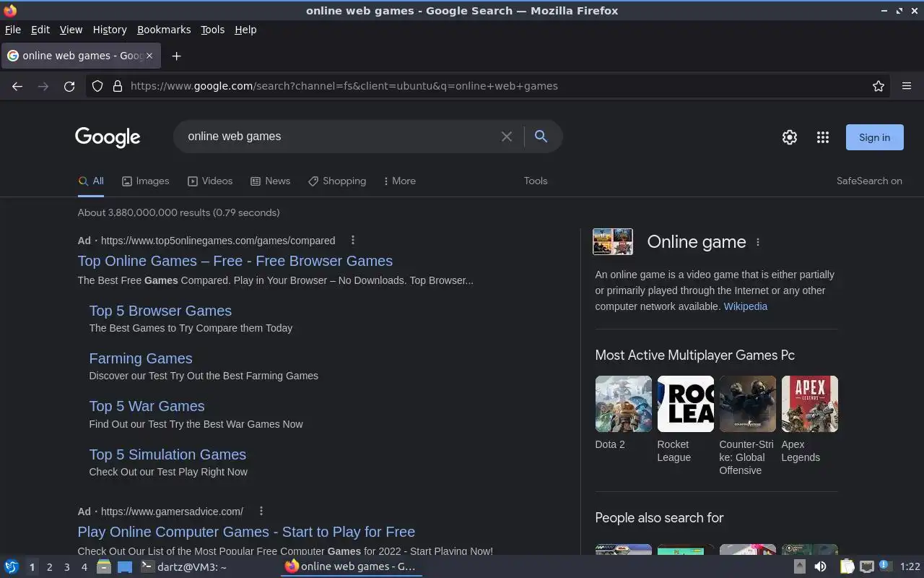The image size is (924, 578).
Task: Open Counter-Strike Global Offensive thumbnail
Action: [747, 404]
